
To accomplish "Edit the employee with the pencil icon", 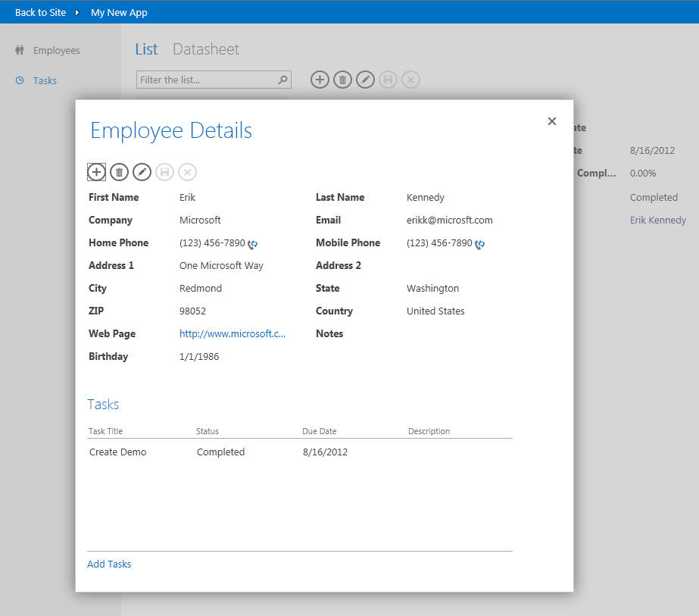I will [142, 172].
